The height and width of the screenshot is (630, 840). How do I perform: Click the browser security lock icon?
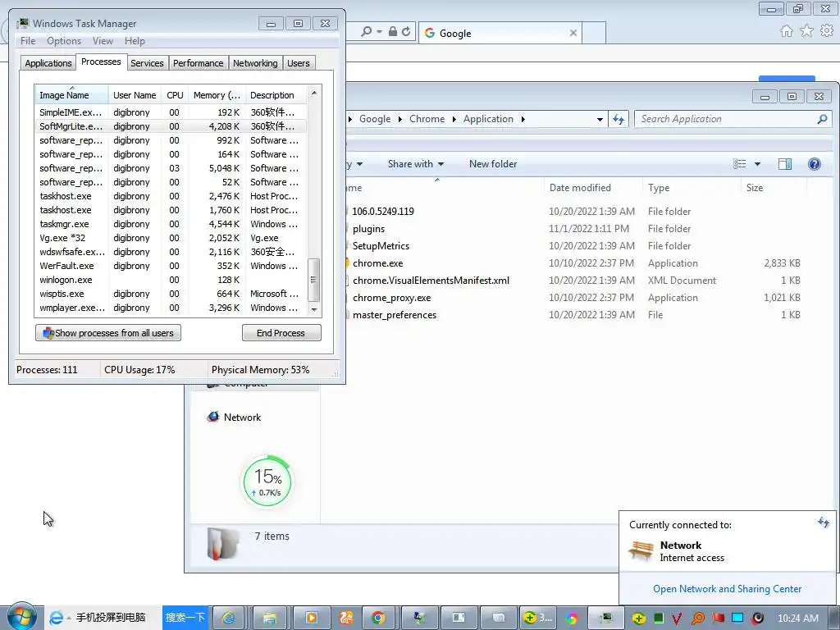(x=393, y=32)
